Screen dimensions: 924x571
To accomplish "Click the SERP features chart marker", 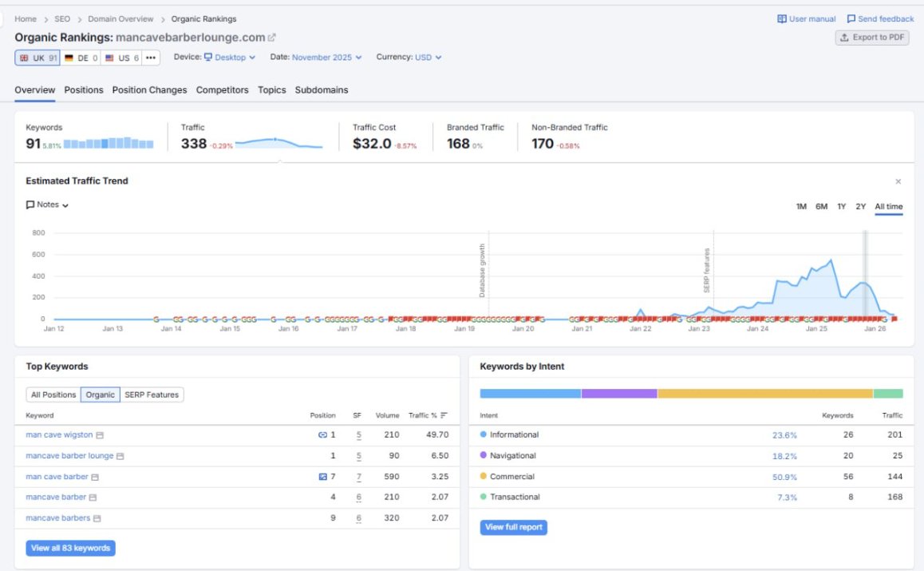I will pos(706,270).
